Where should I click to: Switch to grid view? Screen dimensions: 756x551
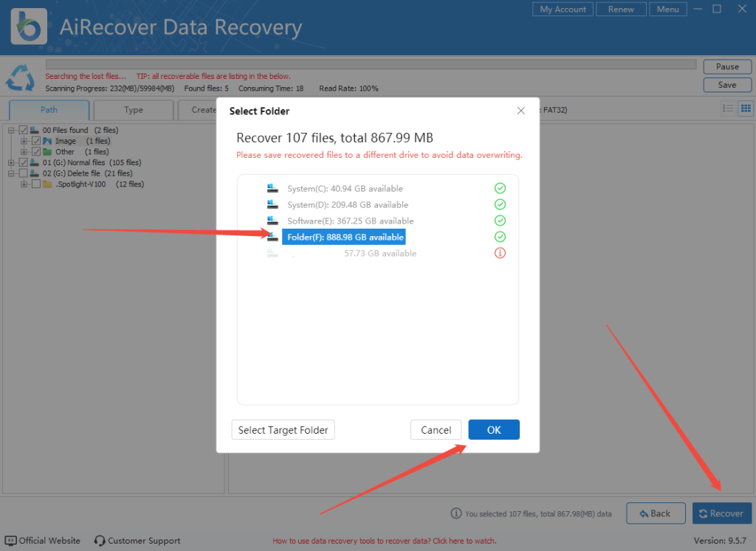746,109
